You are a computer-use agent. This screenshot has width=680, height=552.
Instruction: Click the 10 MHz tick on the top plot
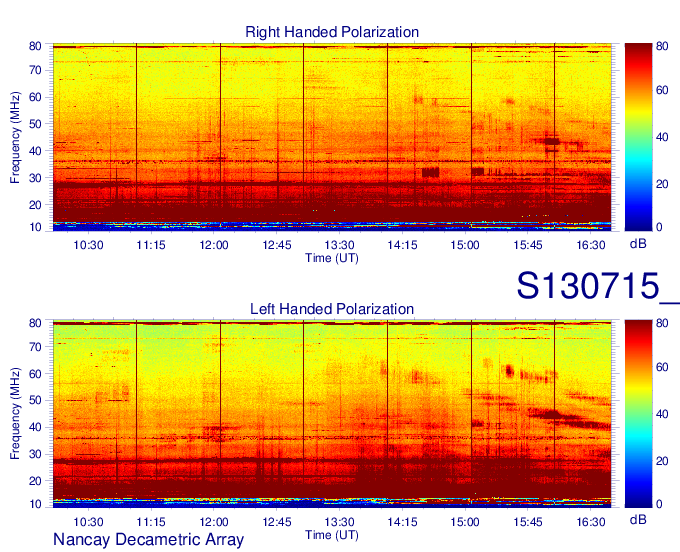click(35, 227)
